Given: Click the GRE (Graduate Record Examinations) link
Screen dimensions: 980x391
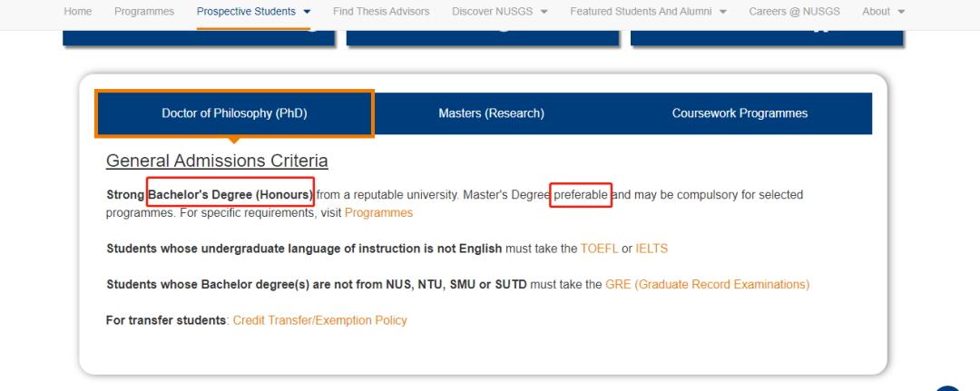Looking at the screenshot, I should [x=707, y=285].
